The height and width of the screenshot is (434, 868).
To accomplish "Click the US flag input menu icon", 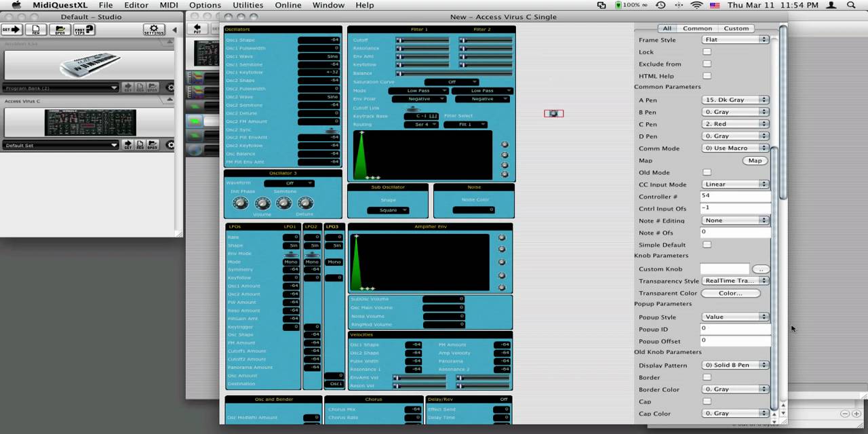I will [715, 5].
